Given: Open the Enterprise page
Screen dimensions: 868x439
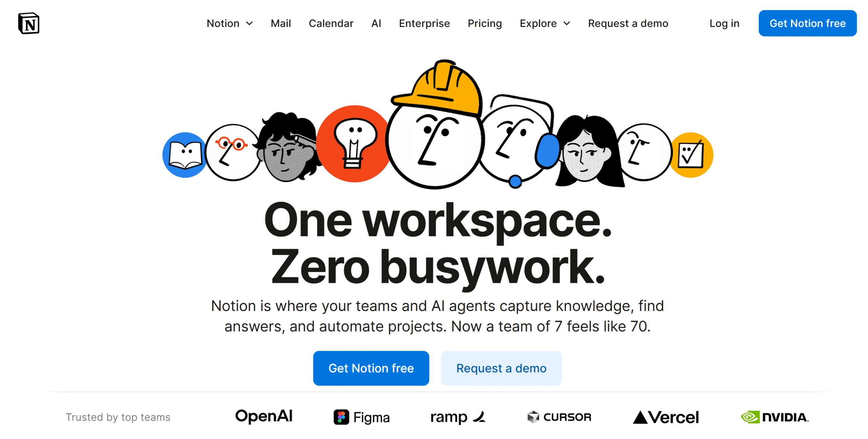Looking at the screenshot, I should [424, 23].
